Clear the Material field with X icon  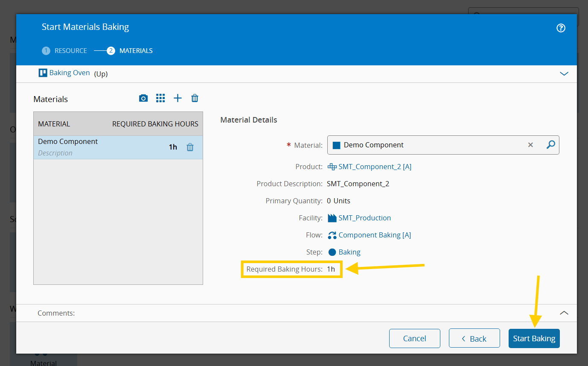(x=530, y=145)
